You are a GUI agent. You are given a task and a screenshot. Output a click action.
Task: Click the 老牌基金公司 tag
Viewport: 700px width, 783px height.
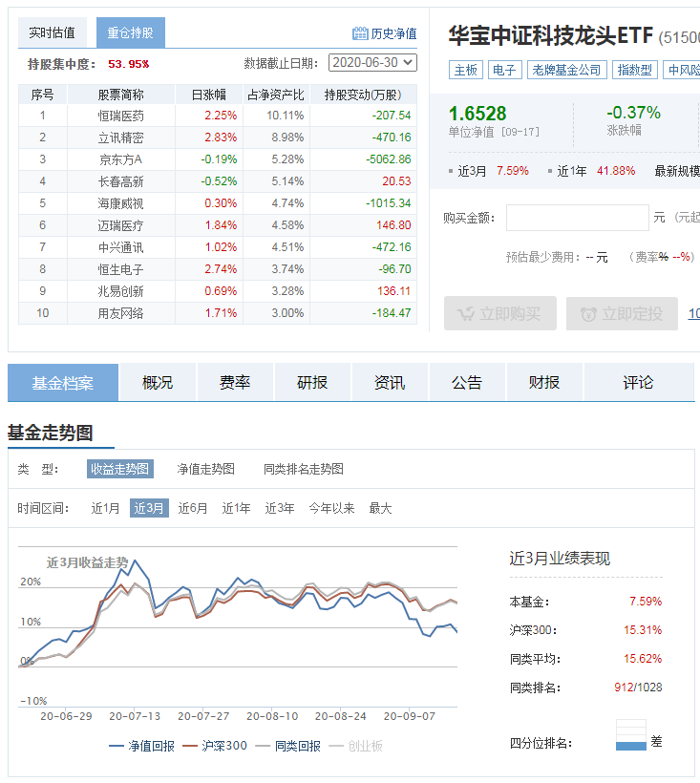(x=567, y=70)
